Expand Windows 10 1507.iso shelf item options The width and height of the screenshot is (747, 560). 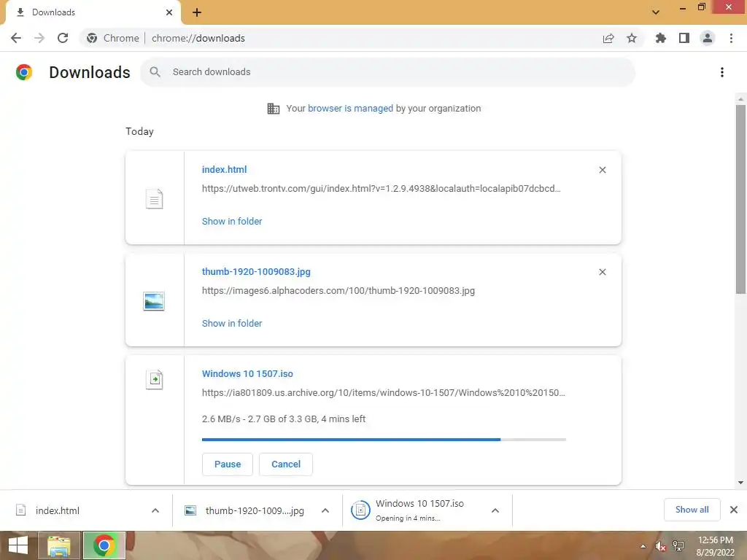coord(495,510)
